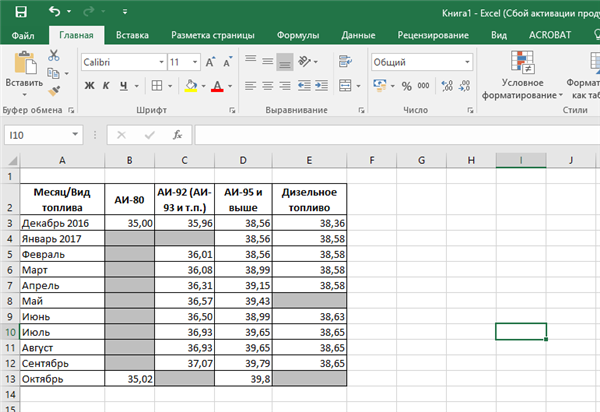Open the Данные tab

click(358, 35)
